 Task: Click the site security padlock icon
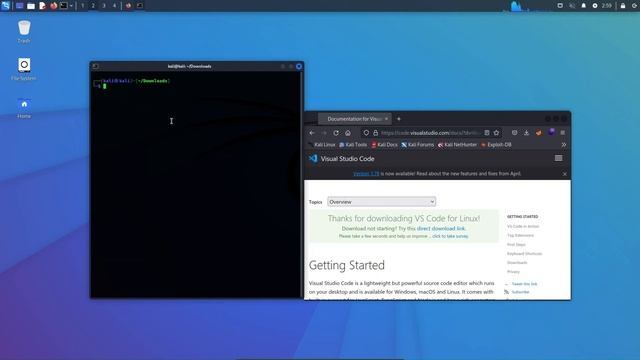click(376, 133)
